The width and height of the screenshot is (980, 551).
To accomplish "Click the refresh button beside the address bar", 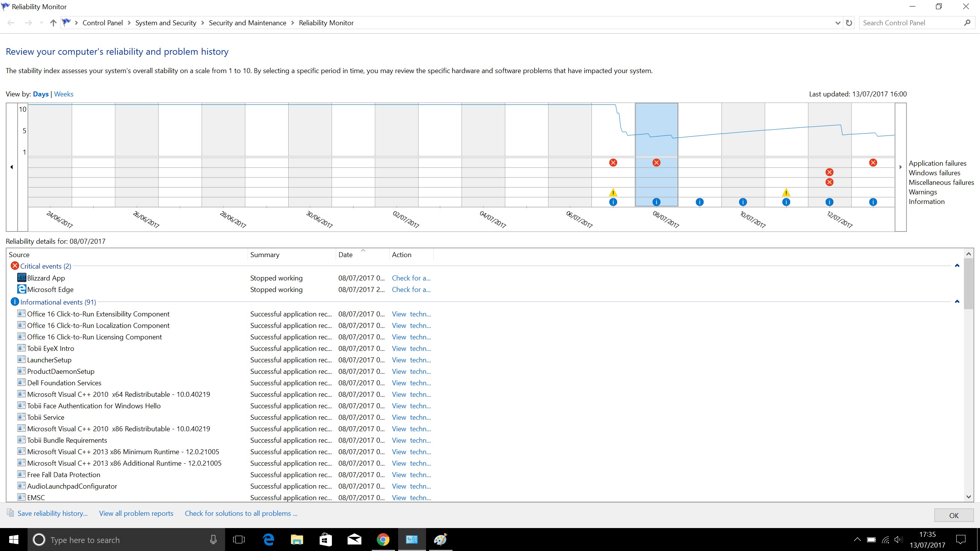I will [x=849, y=23].
